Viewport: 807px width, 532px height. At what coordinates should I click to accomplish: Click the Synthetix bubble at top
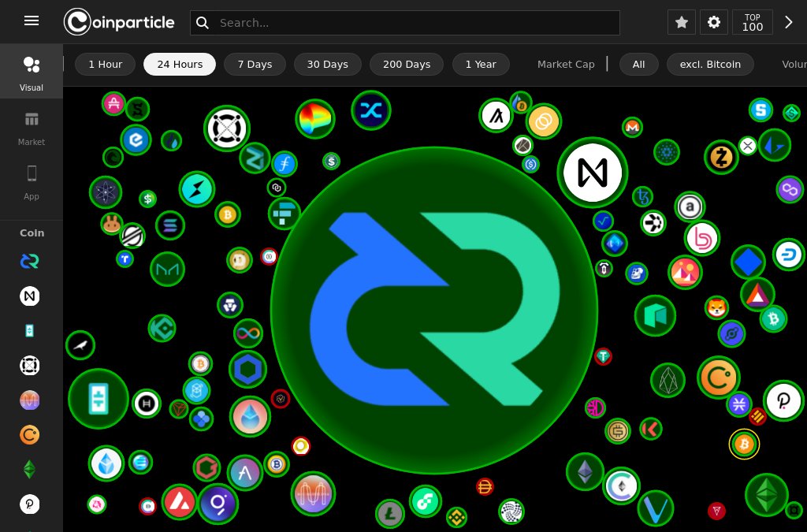click(370, 110)
